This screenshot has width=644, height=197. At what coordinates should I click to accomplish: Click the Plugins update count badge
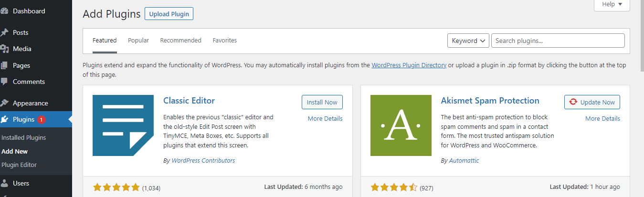pyautogui.click(x=41, y=119)
